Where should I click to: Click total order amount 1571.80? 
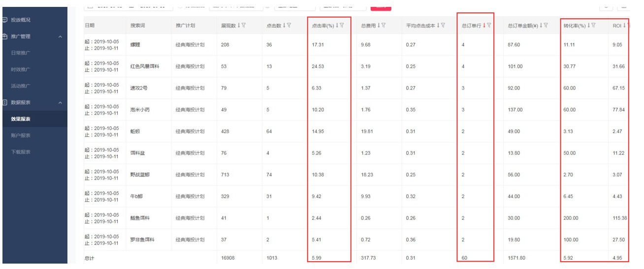[x=516, y=258]
